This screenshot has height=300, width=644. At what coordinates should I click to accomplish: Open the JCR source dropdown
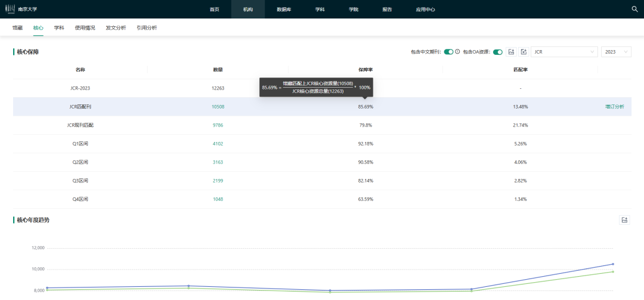coord(563,52)
